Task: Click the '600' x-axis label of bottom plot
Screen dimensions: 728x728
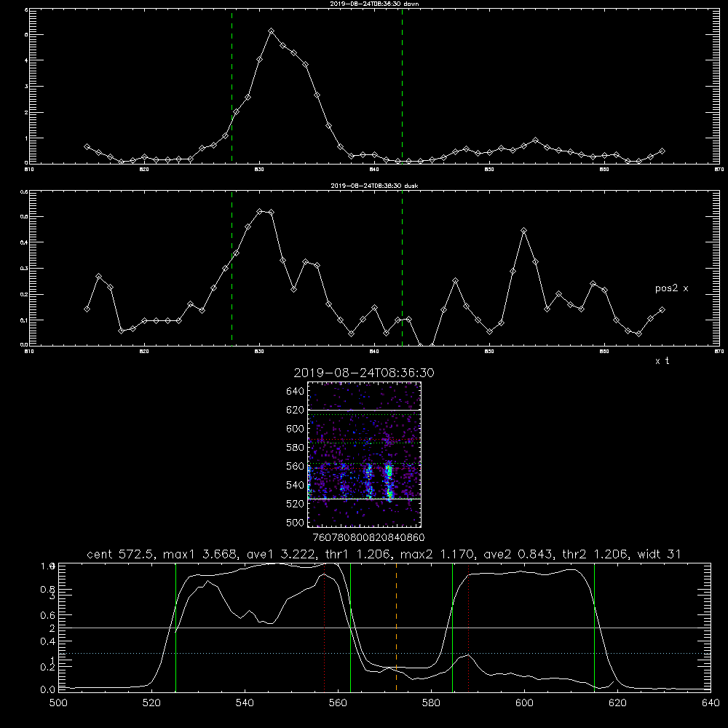Action: pos(524,703)
